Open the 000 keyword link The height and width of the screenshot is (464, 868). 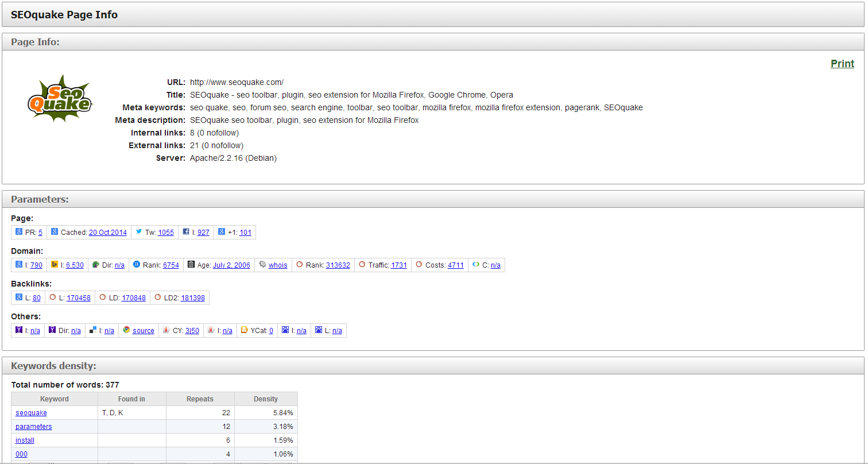point(21,454)
